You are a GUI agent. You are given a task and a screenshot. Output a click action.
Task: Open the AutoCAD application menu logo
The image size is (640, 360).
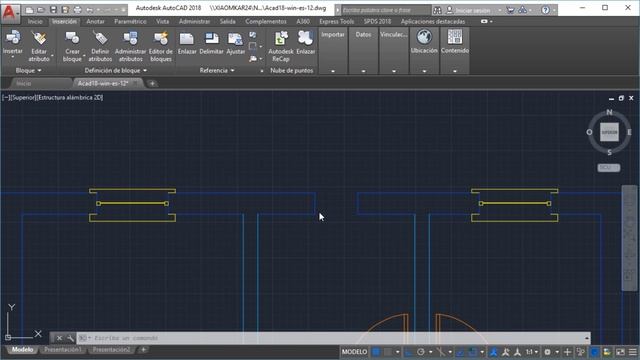coord(9,12)
